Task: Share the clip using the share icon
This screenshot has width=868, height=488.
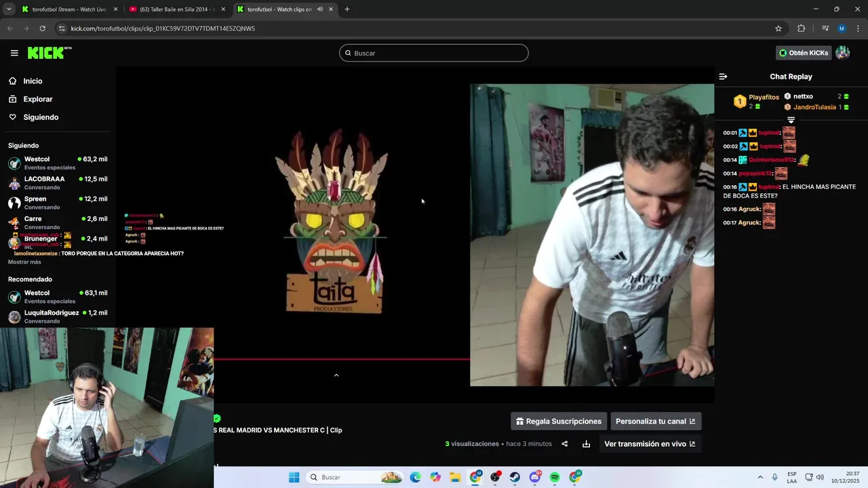Action: [x=564, y=444]
